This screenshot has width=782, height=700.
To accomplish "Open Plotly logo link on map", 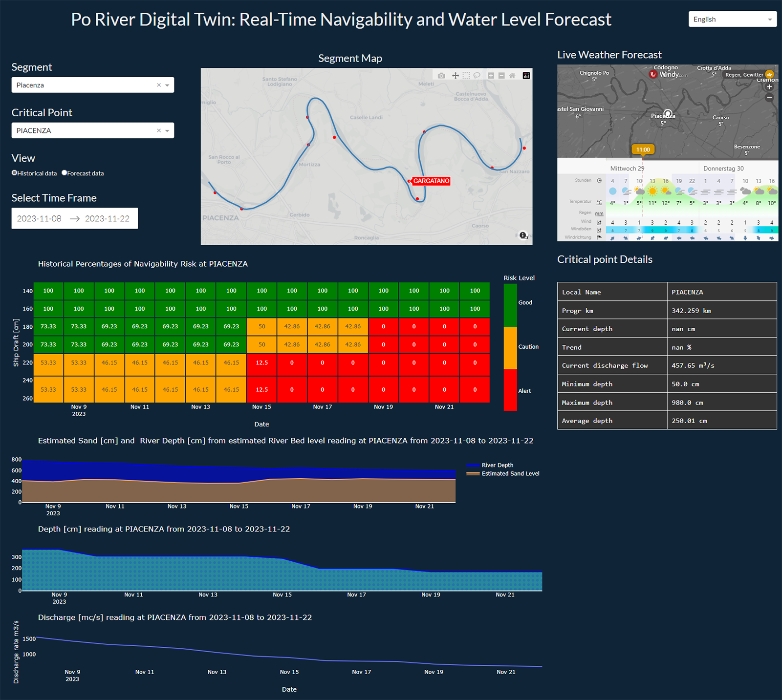I will [526, 76].
